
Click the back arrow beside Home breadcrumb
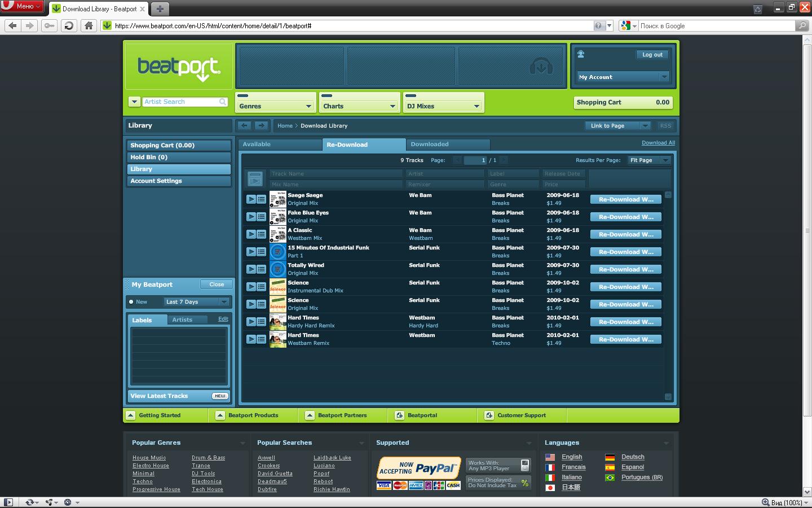coord(244,126)
